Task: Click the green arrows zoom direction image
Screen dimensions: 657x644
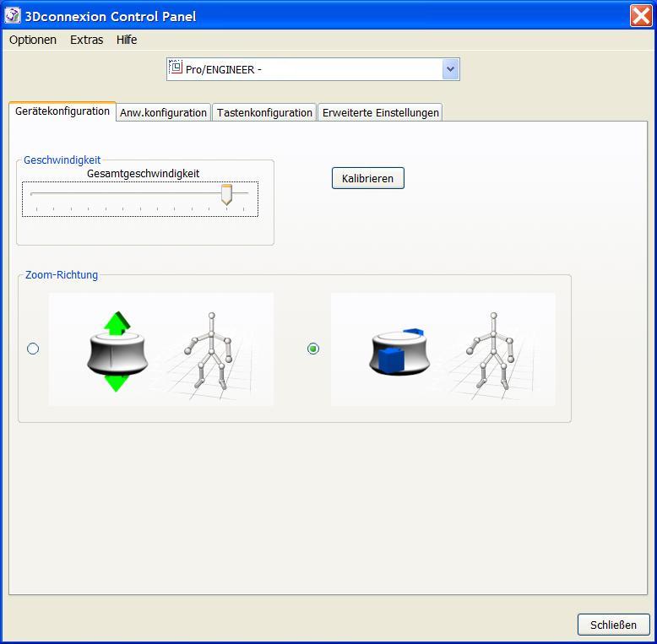Action: tap(161, 349)
